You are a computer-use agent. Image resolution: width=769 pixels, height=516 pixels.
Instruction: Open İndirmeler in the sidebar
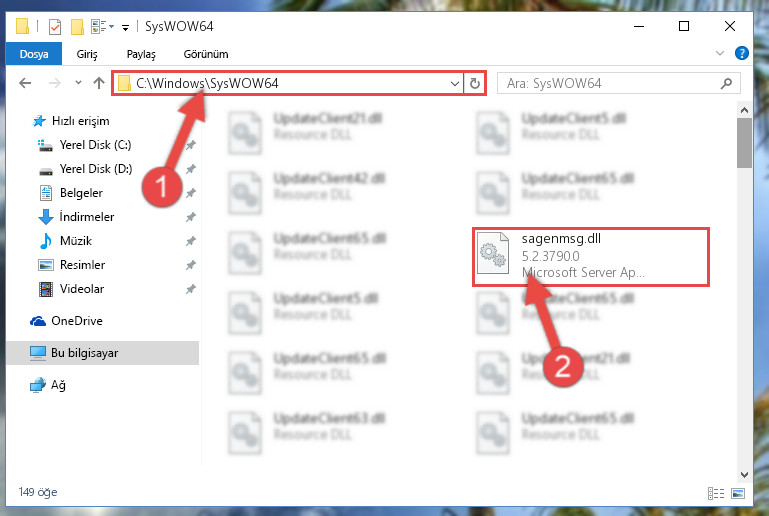click(x=86, y=216)
